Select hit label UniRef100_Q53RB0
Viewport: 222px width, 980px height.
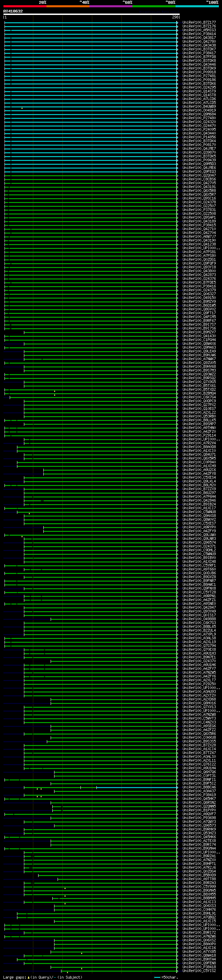(199, 416)
